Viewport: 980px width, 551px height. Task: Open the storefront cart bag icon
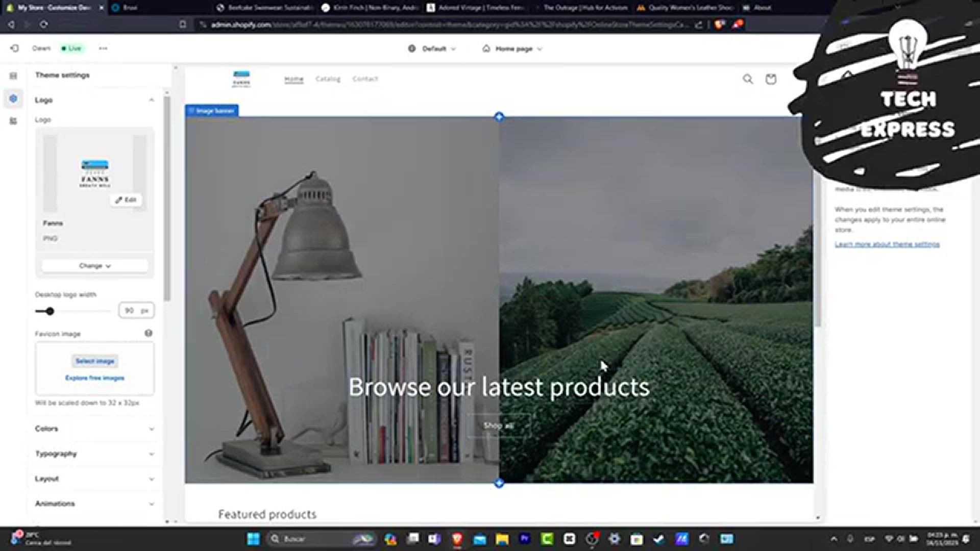[x=771, y=79]
